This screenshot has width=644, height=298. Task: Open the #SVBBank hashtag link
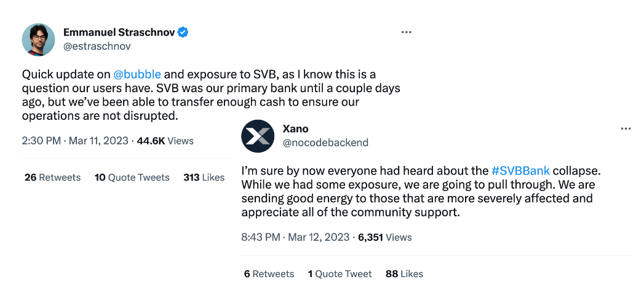point(520,171)
